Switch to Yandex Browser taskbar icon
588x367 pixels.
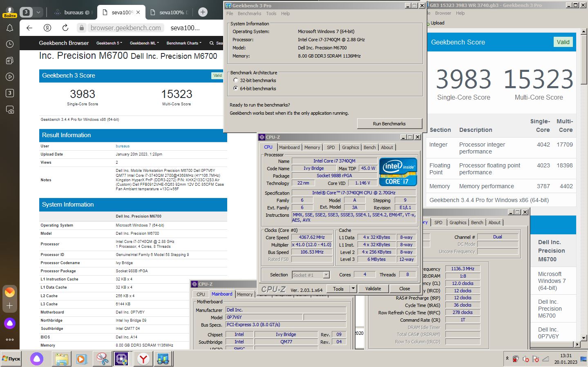143,359
